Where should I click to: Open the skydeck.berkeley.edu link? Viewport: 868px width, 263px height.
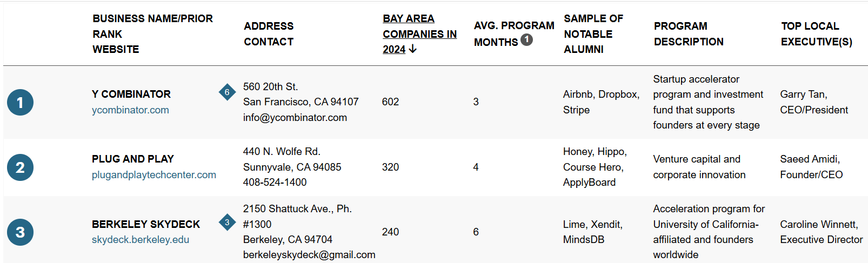coord(140,240)
